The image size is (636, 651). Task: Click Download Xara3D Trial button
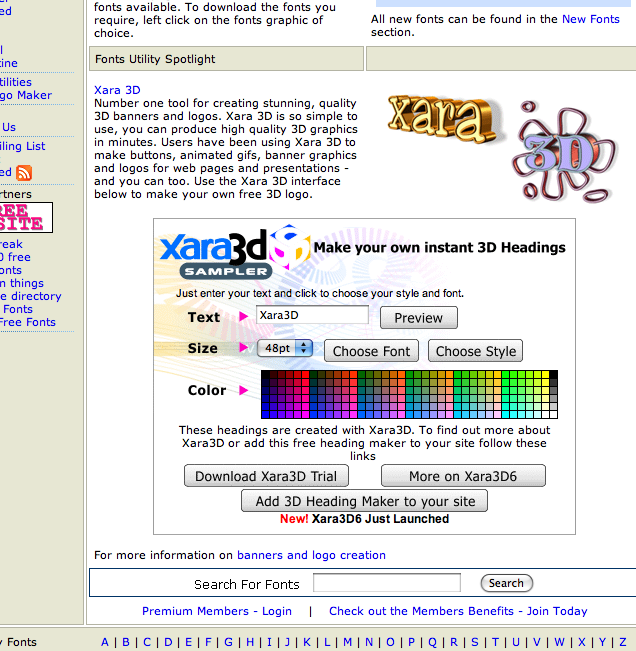266,476
